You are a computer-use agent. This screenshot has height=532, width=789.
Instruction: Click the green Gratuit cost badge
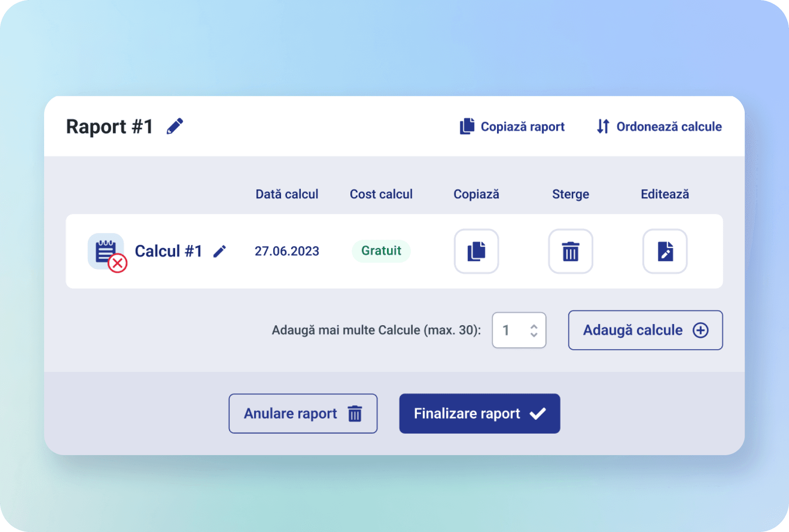[x=381, y=251]
